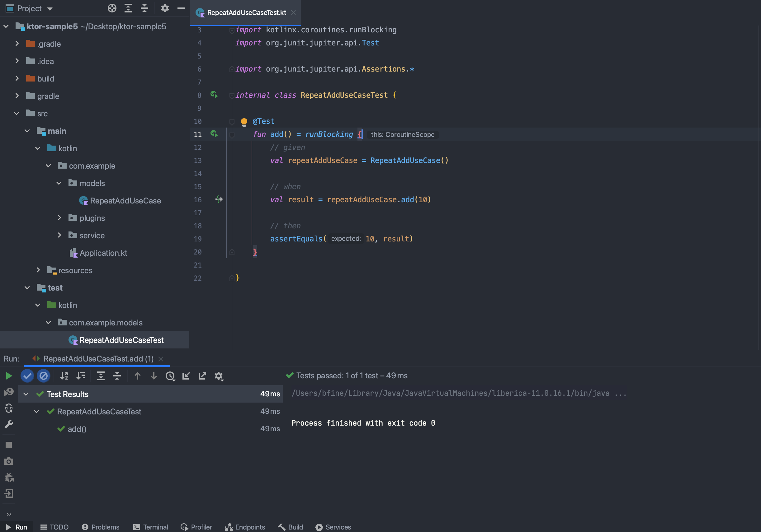Toggle Show Ignored tests button
The image size is (761, 532).
pos(43,376)
